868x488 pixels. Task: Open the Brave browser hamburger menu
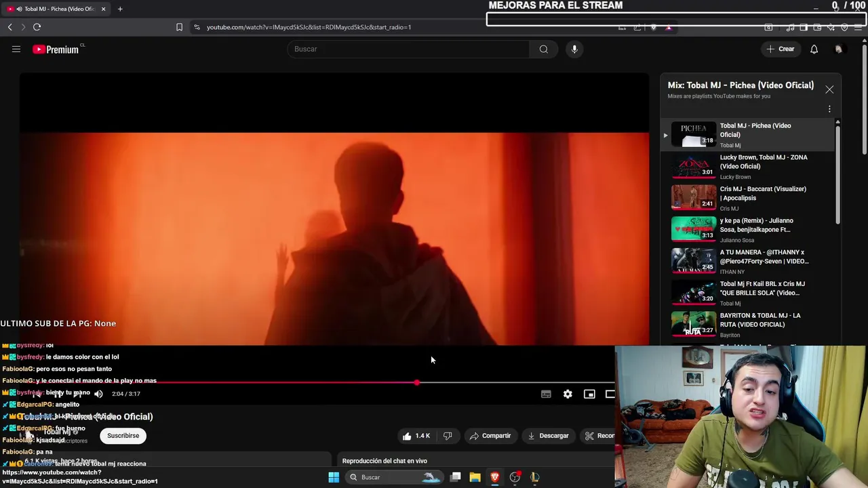[859, 27]
